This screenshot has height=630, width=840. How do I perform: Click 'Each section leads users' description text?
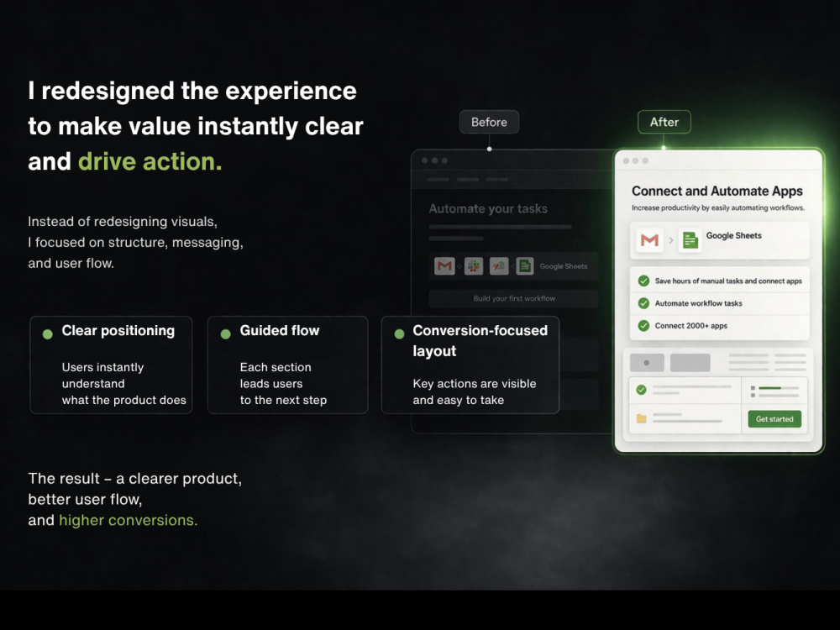[x=276, y=375]
